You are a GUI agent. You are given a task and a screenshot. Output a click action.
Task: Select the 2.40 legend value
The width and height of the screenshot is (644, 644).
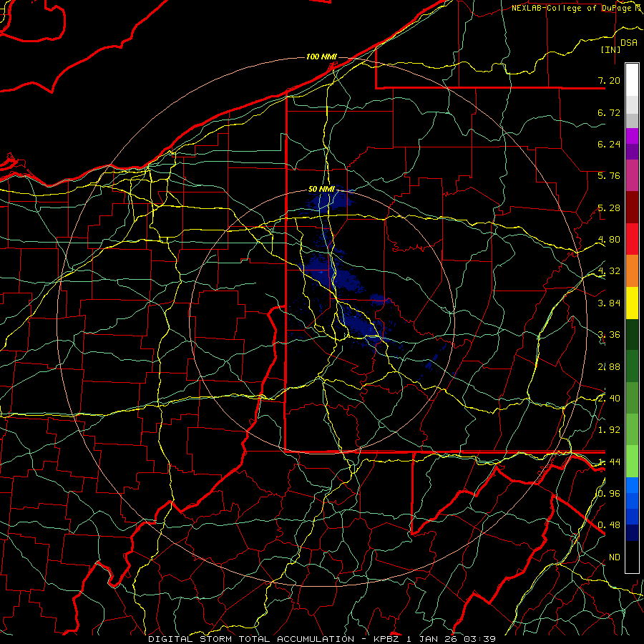tap(609, 399)
